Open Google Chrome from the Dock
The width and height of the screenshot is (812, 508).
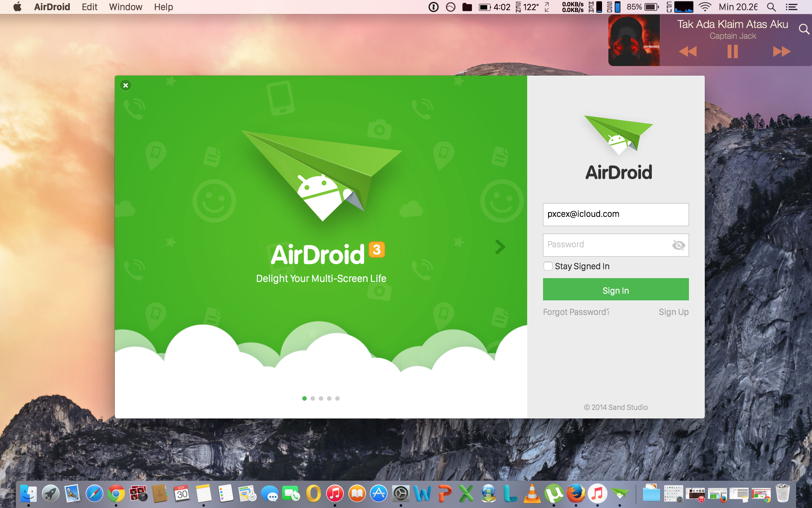pyautogui.click(x=116, y=494)
